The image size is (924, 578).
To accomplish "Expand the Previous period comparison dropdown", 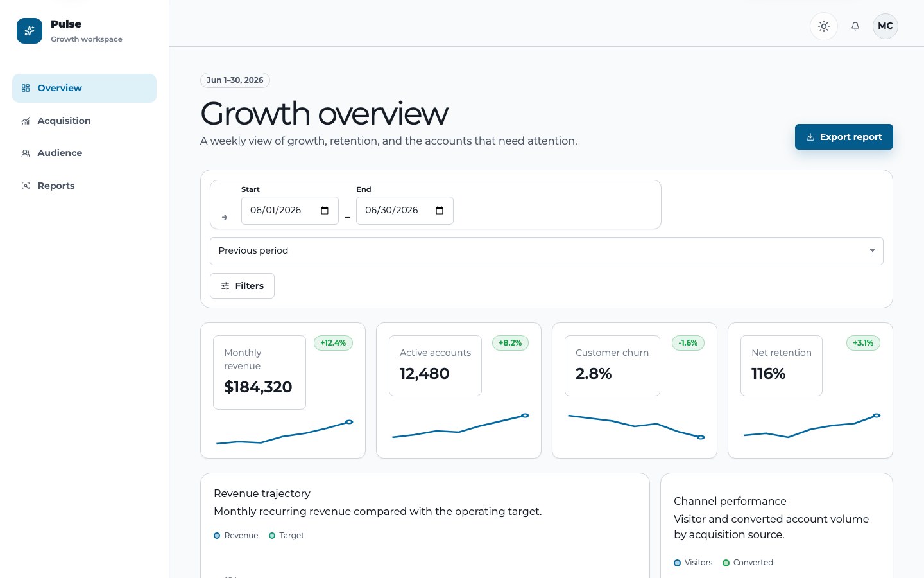I will pyautogui.click(x=547, y=251).
